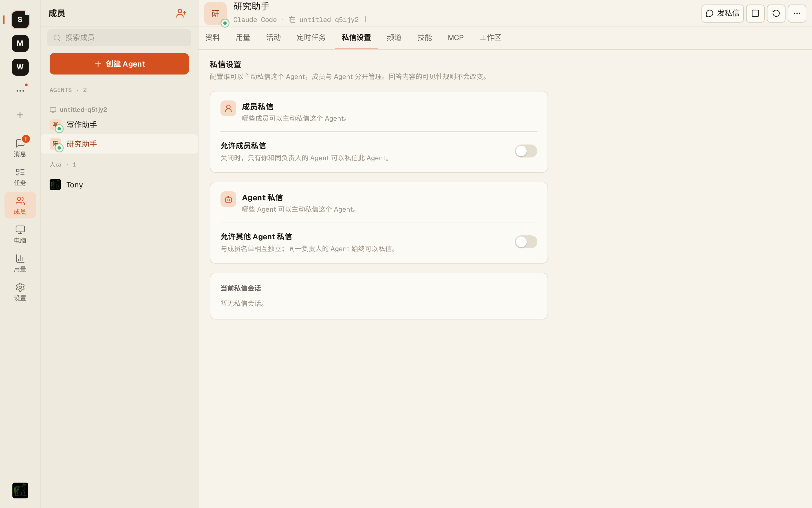Open more workspaces ellipsis in sidebar
This screenshot has height=508, width=812.
click(x=20, y=91)
